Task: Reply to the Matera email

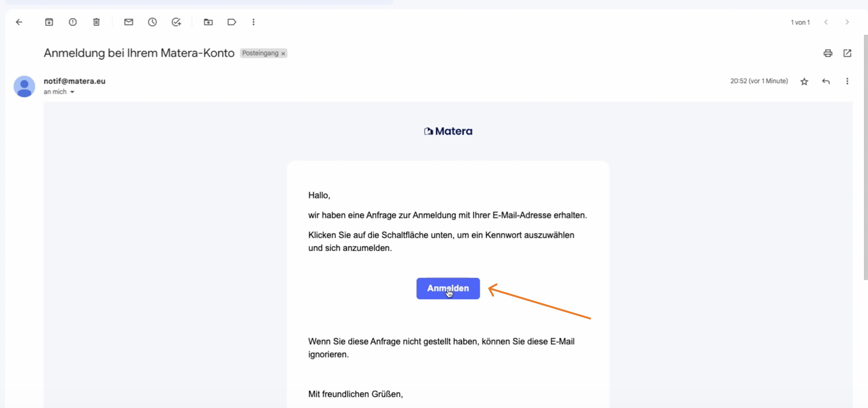Action: coord(826,81)
